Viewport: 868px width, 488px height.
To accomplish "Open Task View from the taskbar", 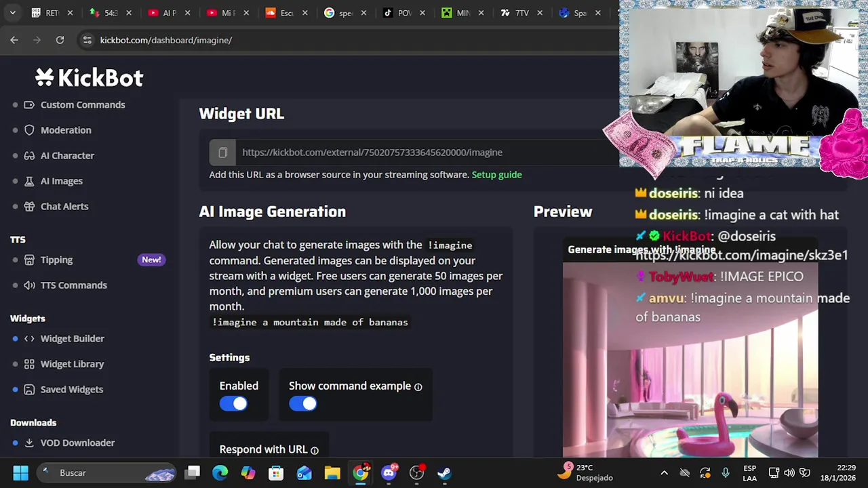I will [x=193, y=473].
